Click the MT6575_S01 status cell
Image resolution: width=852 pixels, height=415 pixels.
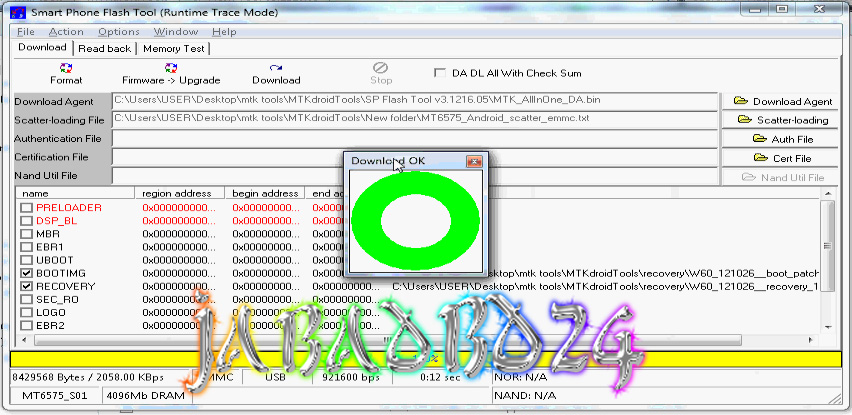tap(54, 395)
